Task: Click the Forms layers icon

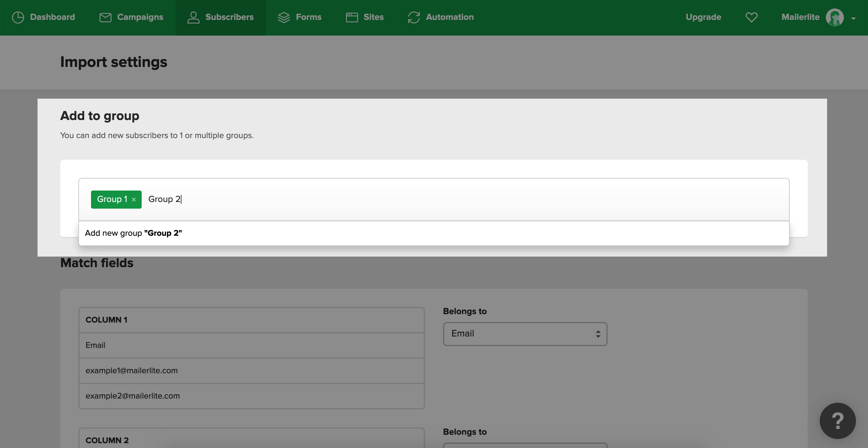Action: [x=284, y=17]
